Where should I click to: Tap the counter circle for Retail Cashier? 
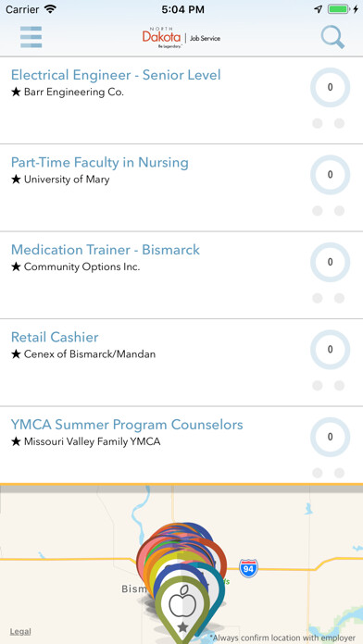coord(330,350)
